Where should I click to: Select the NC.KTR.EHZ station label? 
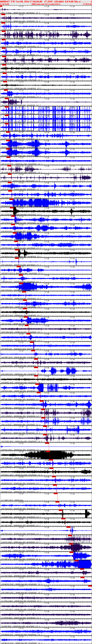point(21,433)
